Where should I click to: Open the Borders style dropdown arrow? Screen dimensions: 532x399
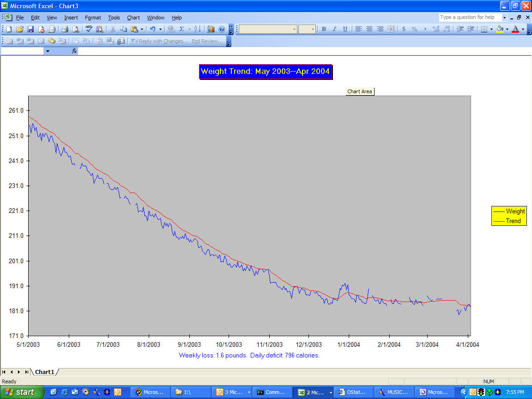tap(491, 29)
